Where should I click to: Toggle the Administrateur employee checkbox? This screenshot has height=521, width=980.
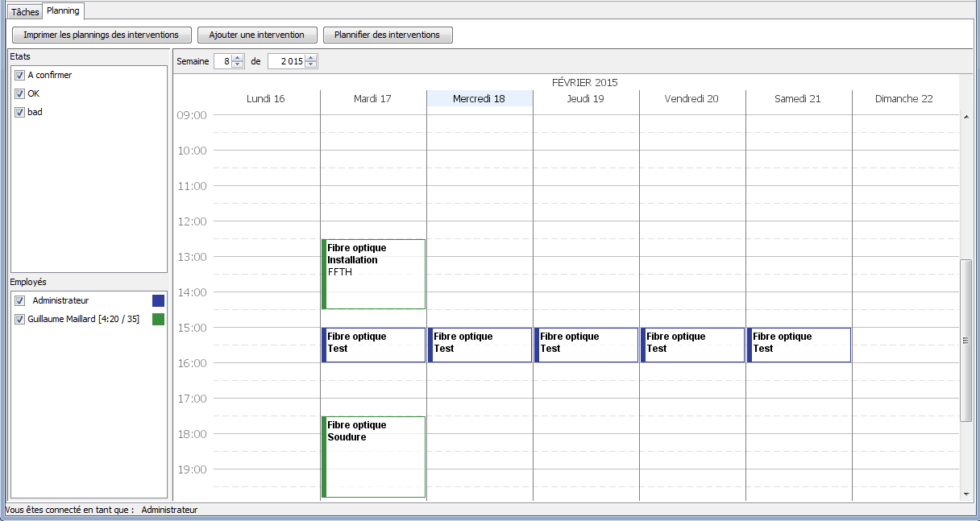click(20, 300)
